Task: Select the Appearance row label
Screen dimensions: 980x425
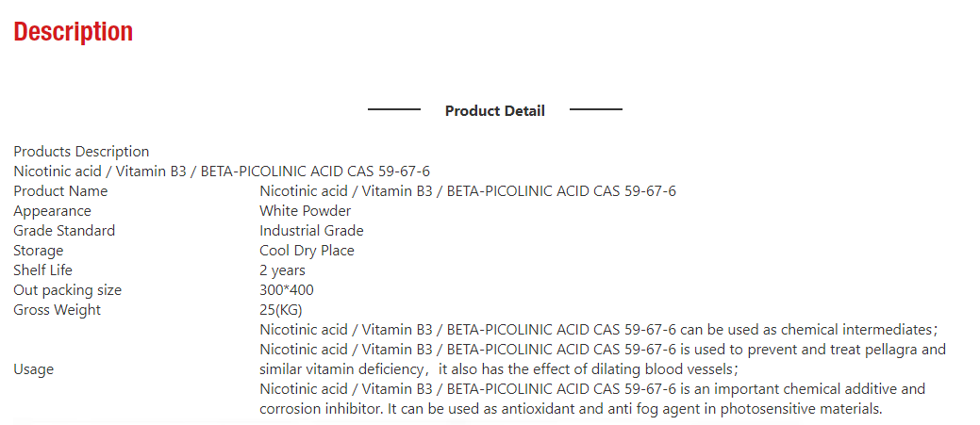Action: (52, 211)
